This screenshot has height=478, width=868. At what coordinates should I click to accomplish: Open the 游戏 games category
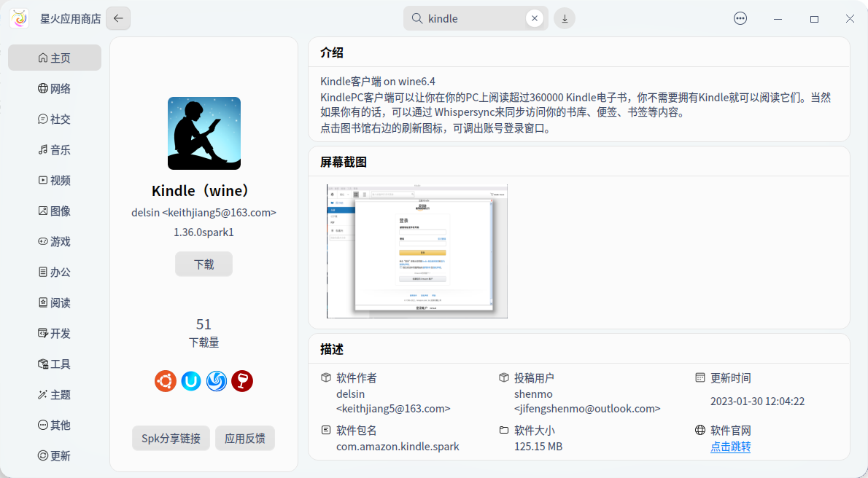55,242
